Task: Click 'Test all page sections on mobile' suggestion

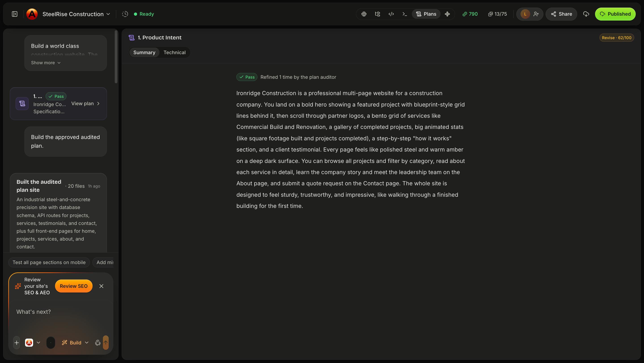Action: pyautogui.click(x=49, y=263)
